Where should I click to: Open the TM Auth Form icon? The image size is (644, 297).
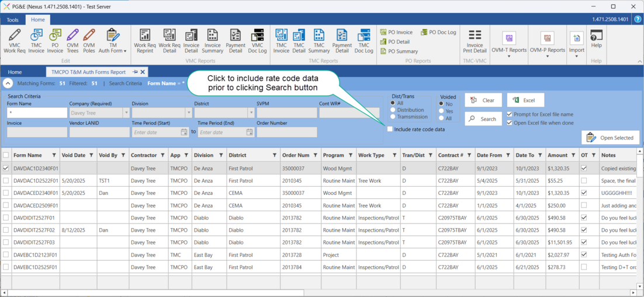tap(112, 41)
